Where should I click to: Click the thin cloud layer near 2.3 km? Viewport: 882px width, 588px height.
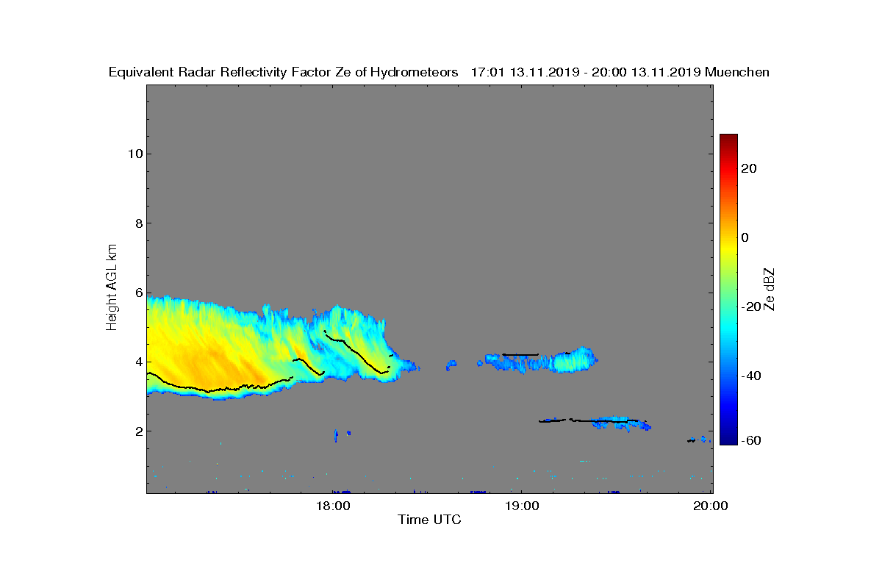[x=595, y=422]
